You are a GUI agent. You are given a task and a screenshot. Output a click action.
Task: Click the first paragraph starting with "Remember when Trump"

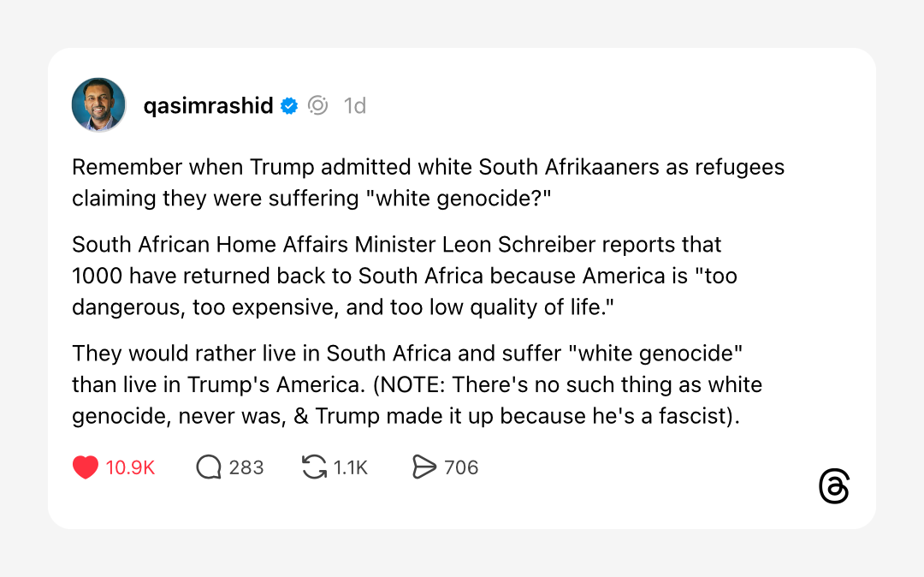(x=428, y=182)
